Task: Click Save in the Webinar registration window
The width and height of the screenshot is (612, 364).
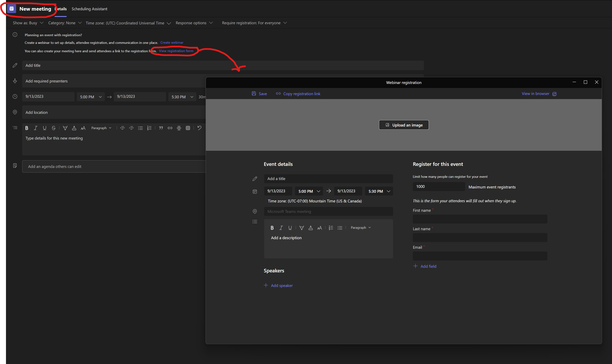Action: coord(259,94)
